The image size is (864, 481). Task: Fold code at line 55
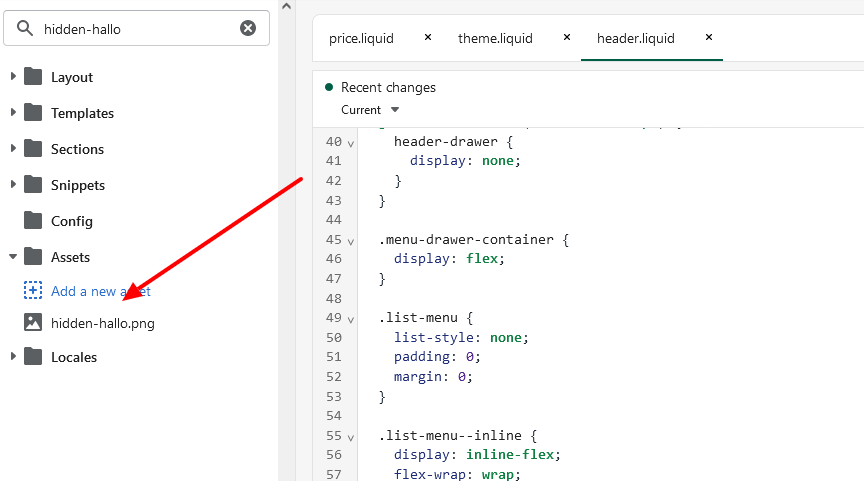tap(350, 437)
